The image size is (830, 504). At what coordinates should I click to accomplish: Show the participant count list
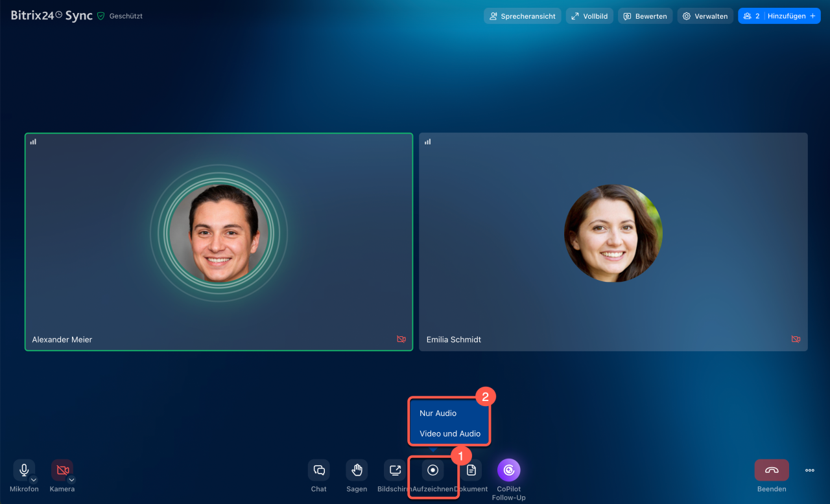point(752,16)
